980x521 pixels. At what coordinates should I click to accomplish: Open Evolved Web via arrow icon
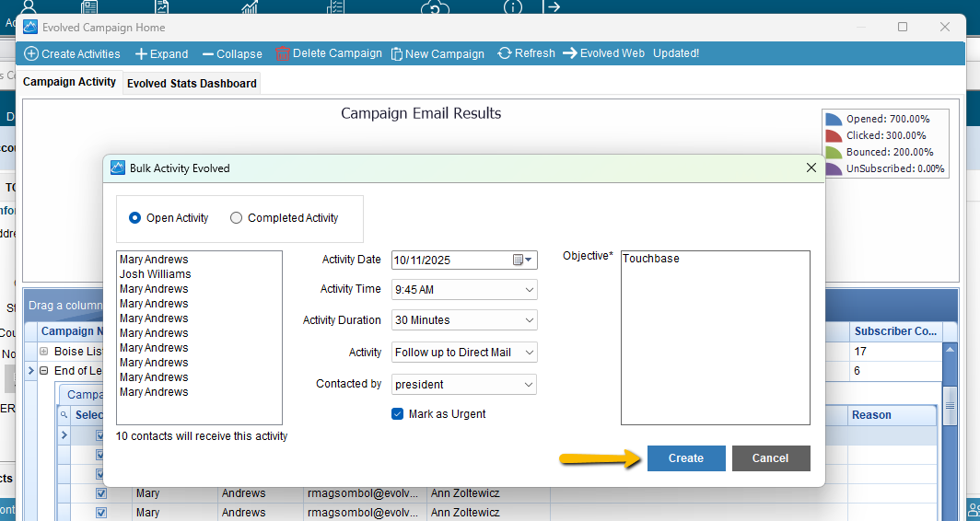pyautogui.click(x=570, y=53)
